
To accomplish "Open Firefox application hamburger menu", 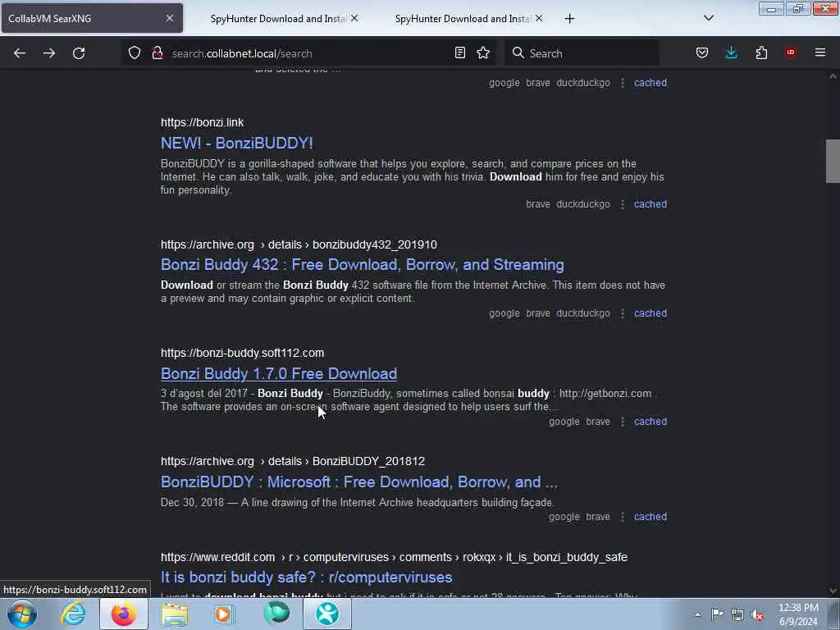I will pos(820,52).
